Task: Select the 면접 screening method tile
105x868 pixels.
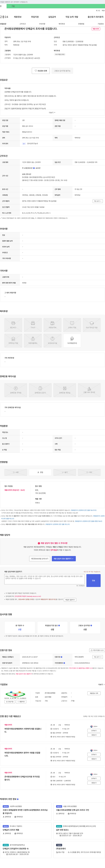Action: pos(40,472)
